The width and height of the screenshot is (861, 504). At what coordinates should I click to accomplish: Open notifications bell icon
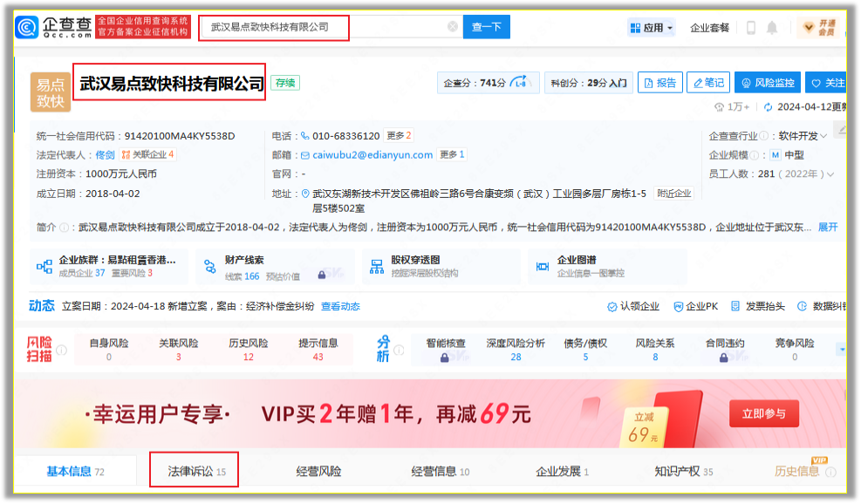click(x=771, y=27)
